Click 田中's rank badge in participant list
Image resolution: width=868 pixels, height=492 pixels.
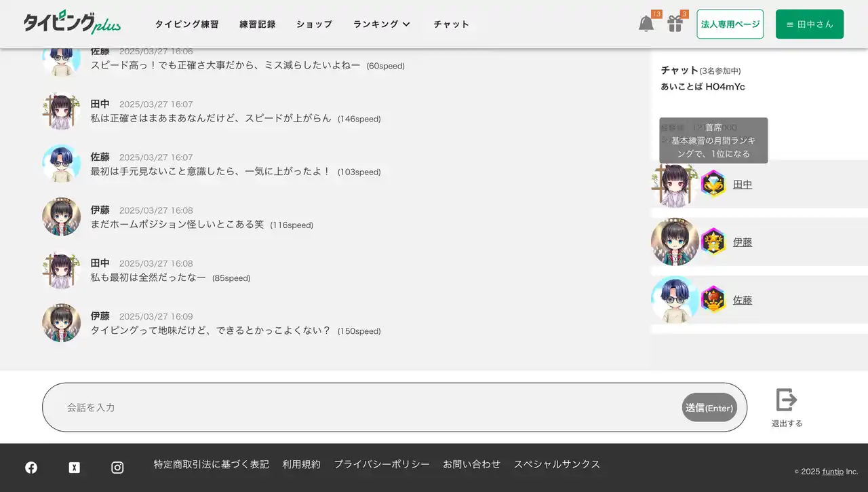(x=713, y=184)
